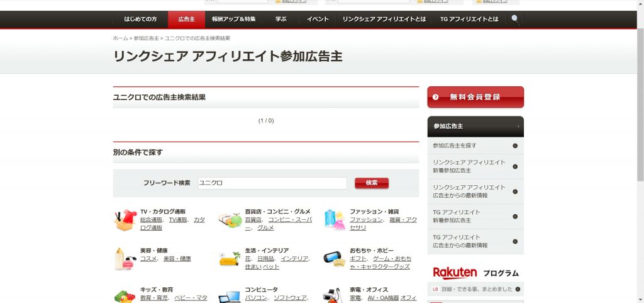Click the magnifier search icon in navigation bar
The width and height of the screenshot is (644, 303).
515,19
